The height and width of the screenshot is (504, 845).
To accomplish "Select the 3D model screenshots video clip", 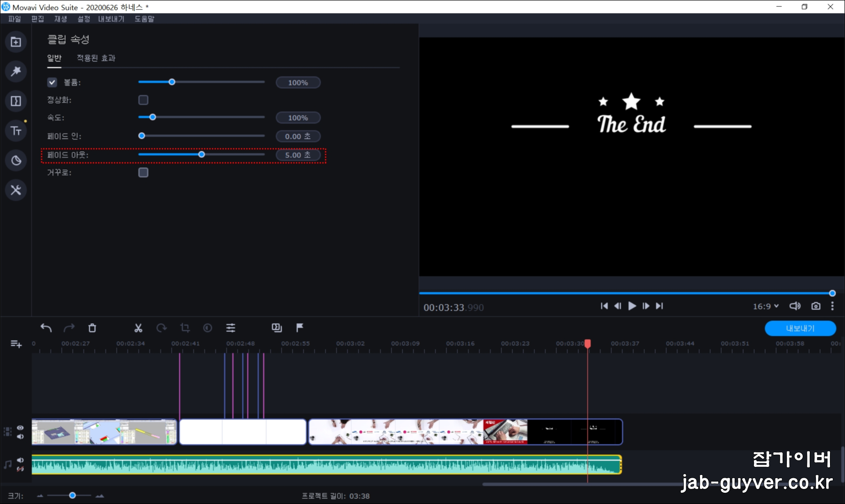I will (104, 432).
